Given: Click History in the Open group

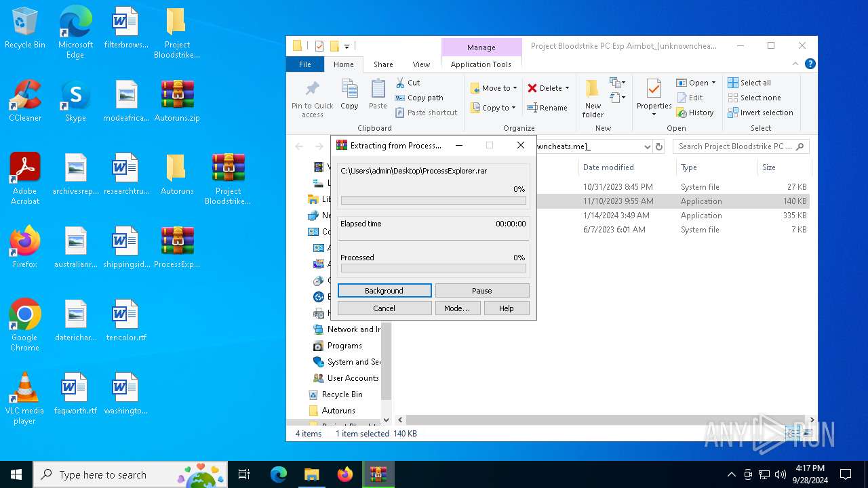Looking at the screenshot, I should pyautogui.click(x=695, y=113).
